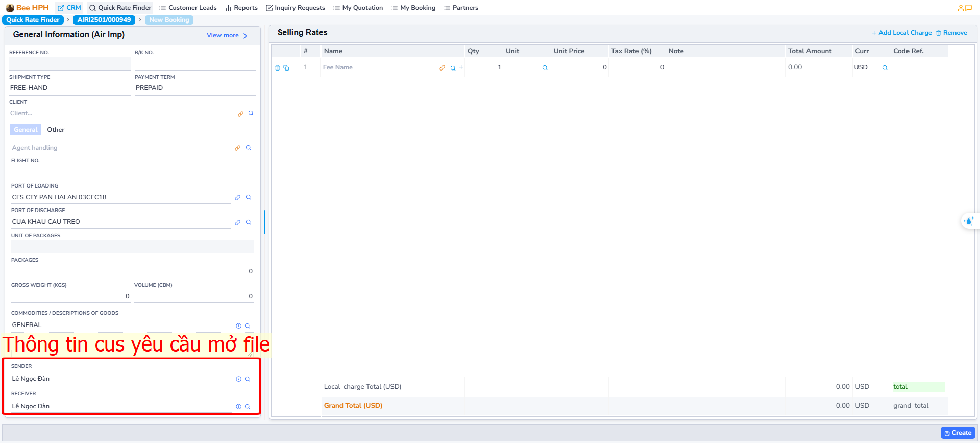Click the Volume (CBM) field
The image size is (980, 443).
click(194, 296)
